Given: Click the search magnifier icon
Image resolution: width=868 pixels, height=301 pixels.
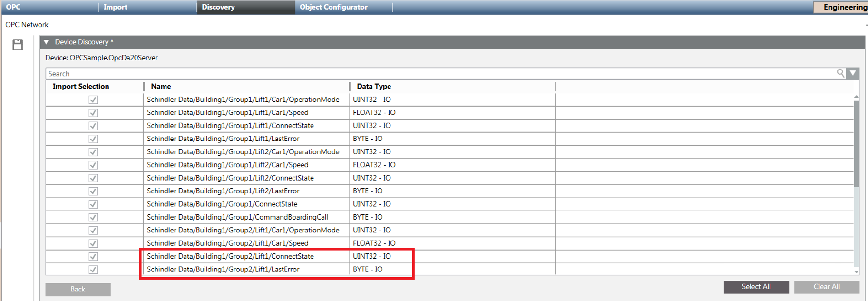Looking at the screenshot, I should [x=840, y=73].
